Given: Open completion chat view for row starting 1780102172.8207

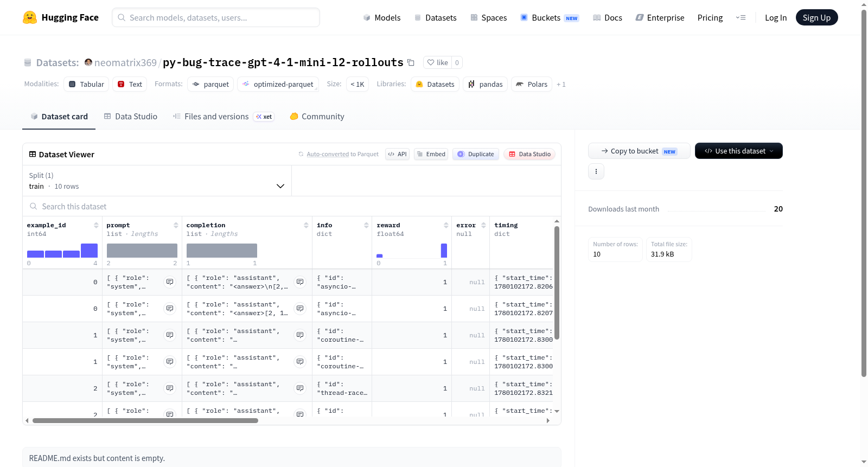Looking at the screenshot, I should point(300,309).
